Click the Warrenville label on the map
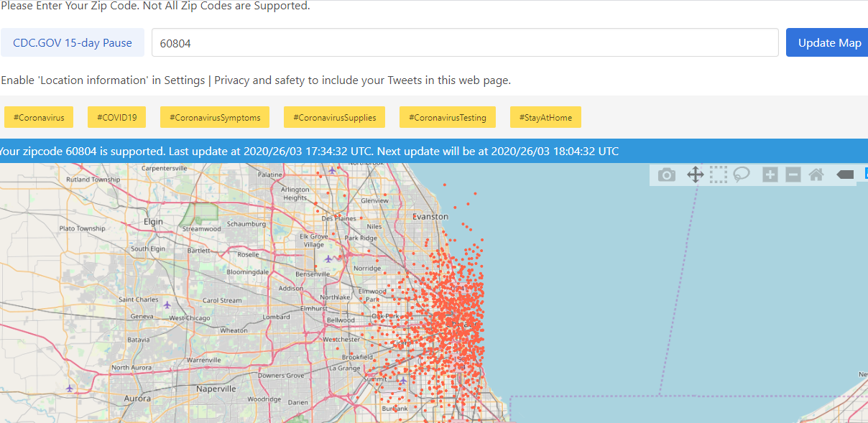This screenshot has width=868, height=423. [203, 359]
